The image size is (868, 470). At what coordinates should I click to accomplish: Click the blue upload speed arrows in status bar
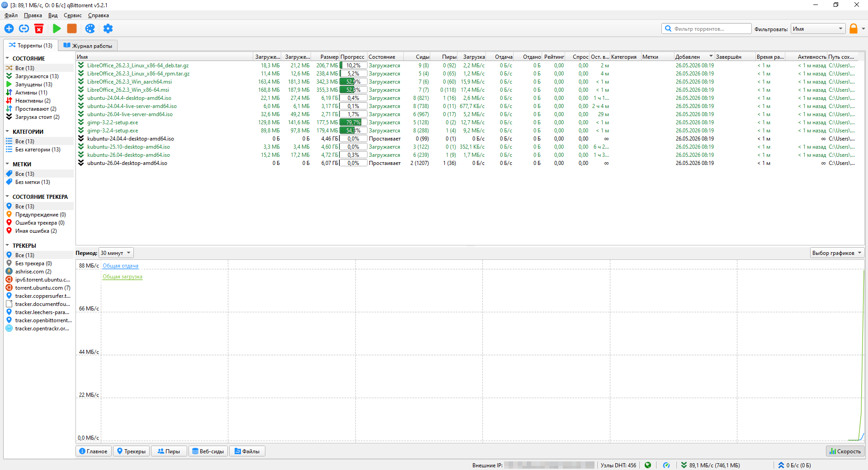[781, 465]
